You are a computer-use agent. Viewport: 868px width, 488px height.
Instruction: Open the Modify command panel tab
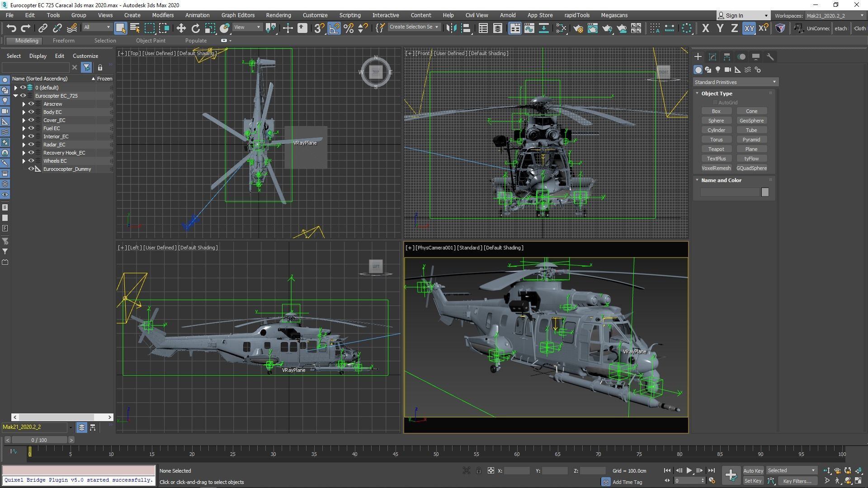pos(712,57)
